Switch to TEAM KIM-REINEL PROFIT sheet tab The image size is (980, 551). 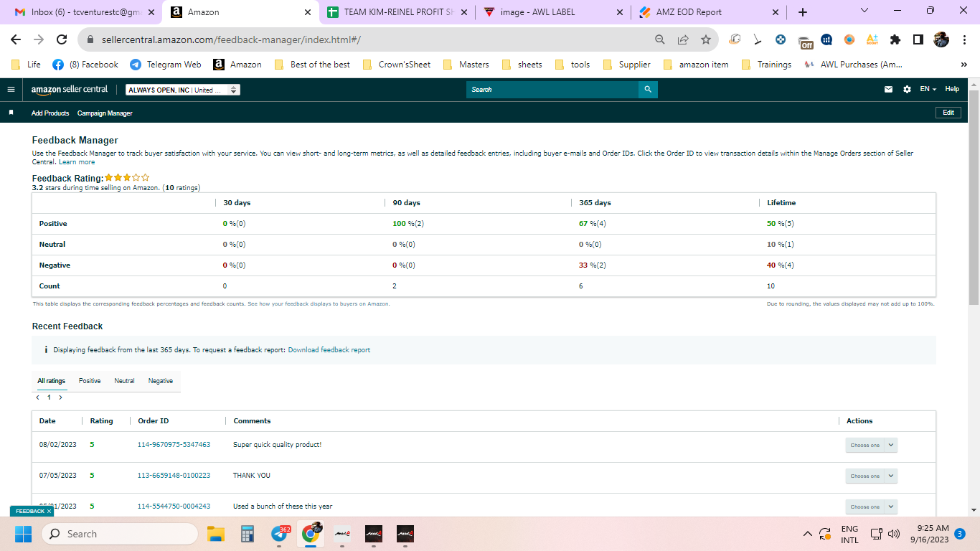coord(398,12)
